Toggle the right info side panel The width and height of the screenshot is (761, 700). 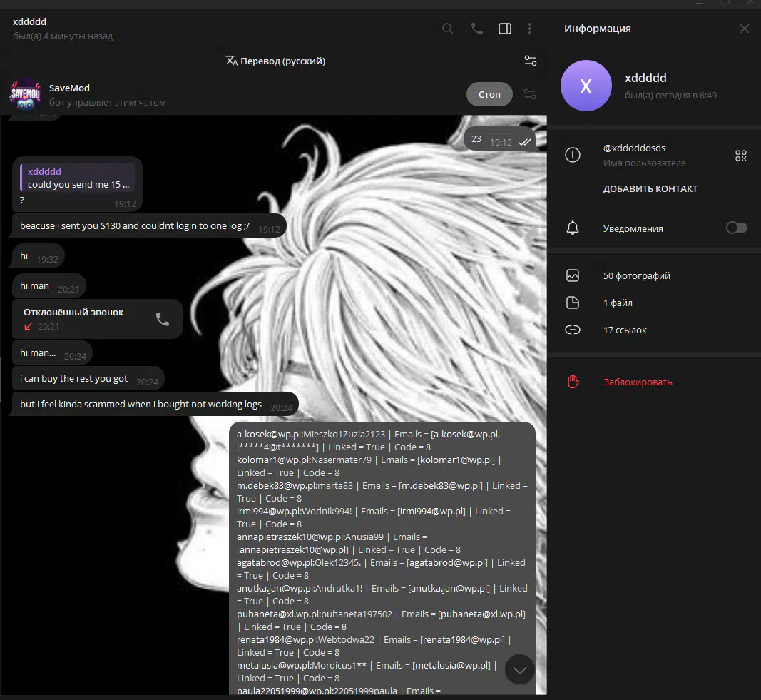coord(505,29)
